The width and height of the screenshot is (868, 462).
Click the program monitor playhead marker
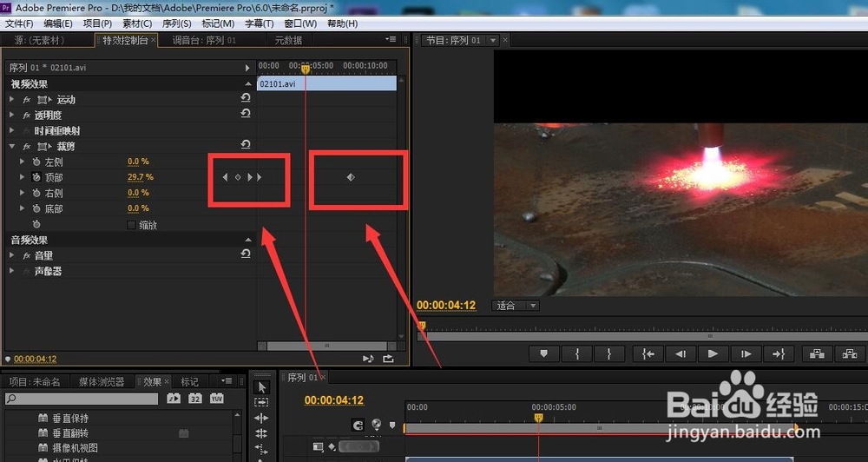coord(421,326)
